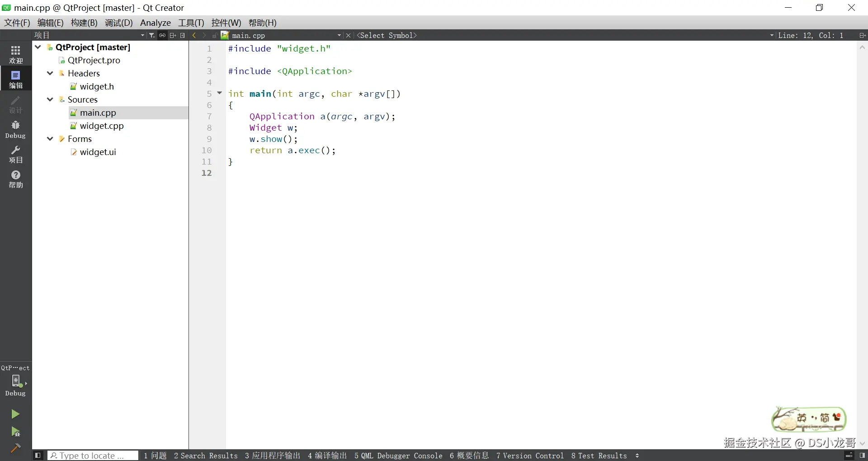The image size is (868, 461).
Task: Collapse the Headers tree folder
Action: tap(50, 73)
